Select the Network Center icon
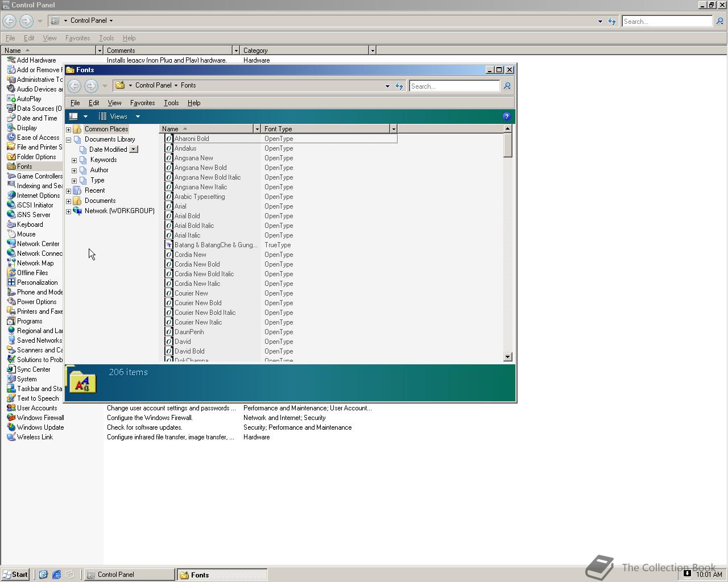 coord(11,244)
